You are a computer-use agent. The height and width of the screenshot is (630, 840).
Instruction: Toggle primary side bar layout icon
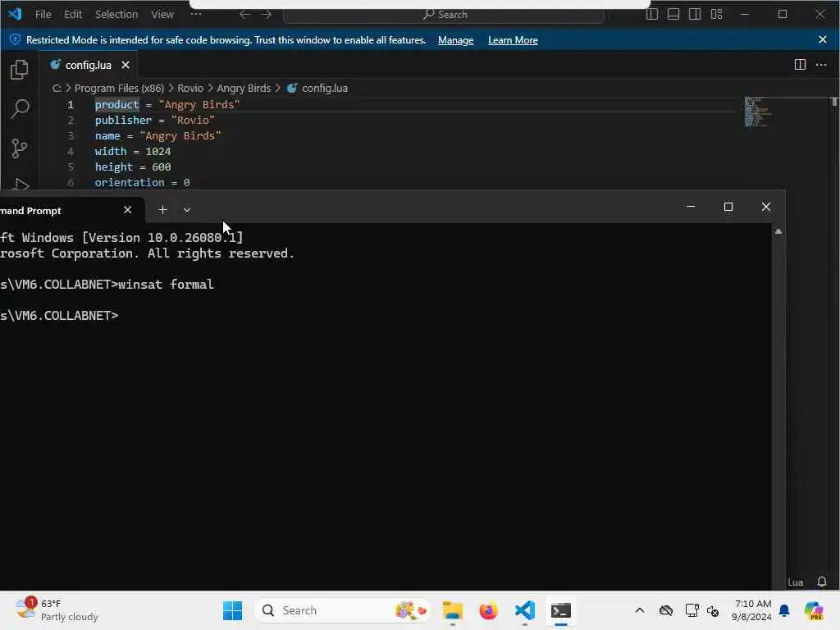[651, 15]
